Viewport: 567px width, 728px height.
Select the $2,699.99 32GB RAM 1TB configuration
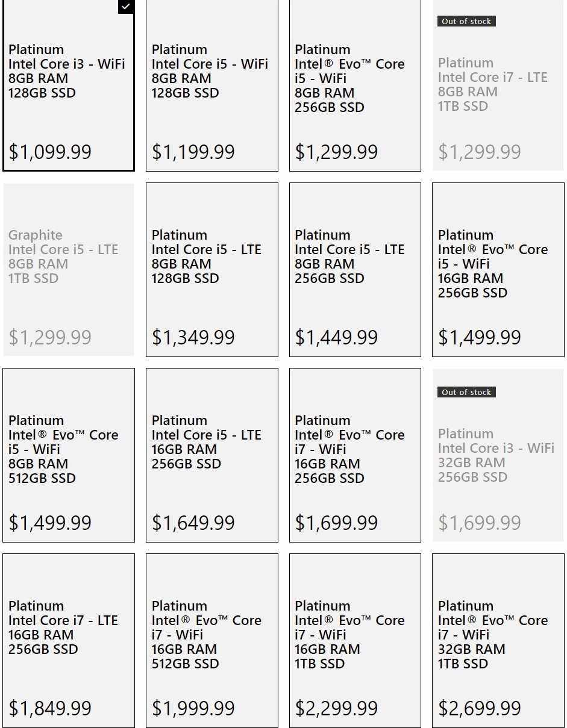(x=498, y=641)
